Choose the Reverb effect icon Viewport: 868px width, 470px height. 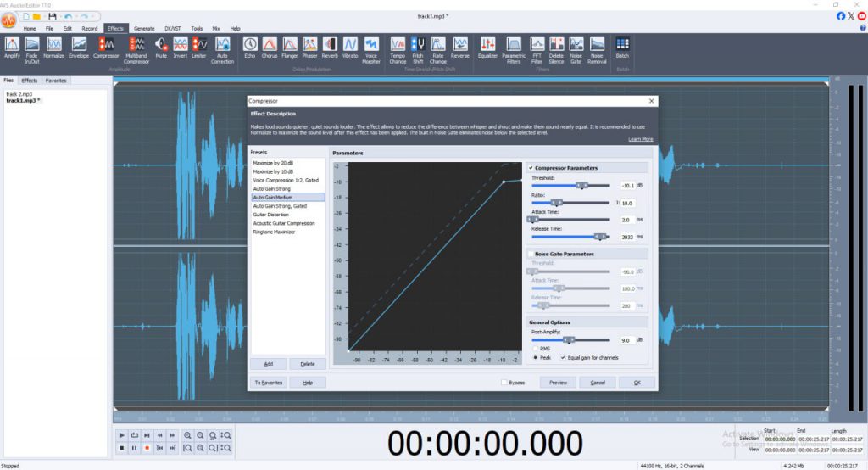[x=329, y=47]
